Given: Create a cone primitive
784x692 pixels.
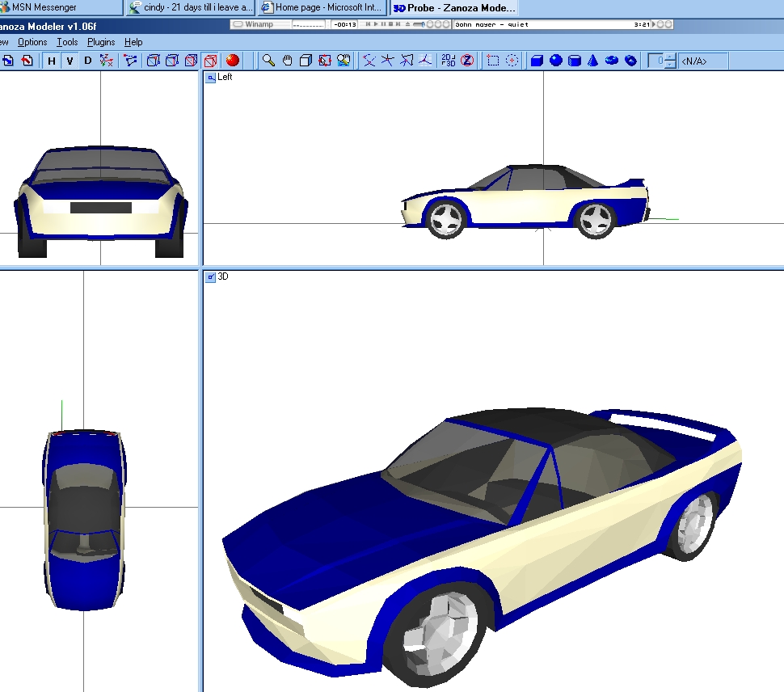Looking at the screenshot, I should [592, 61].
